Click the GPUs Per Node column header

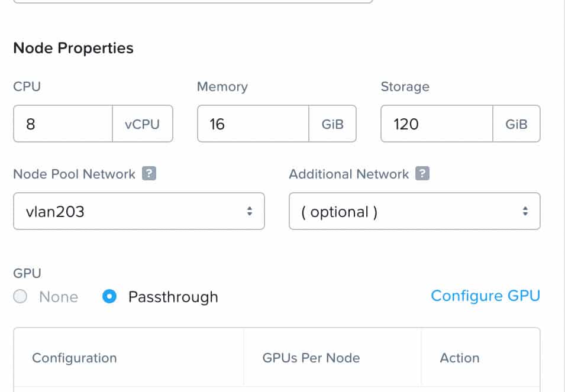point(311,358)
